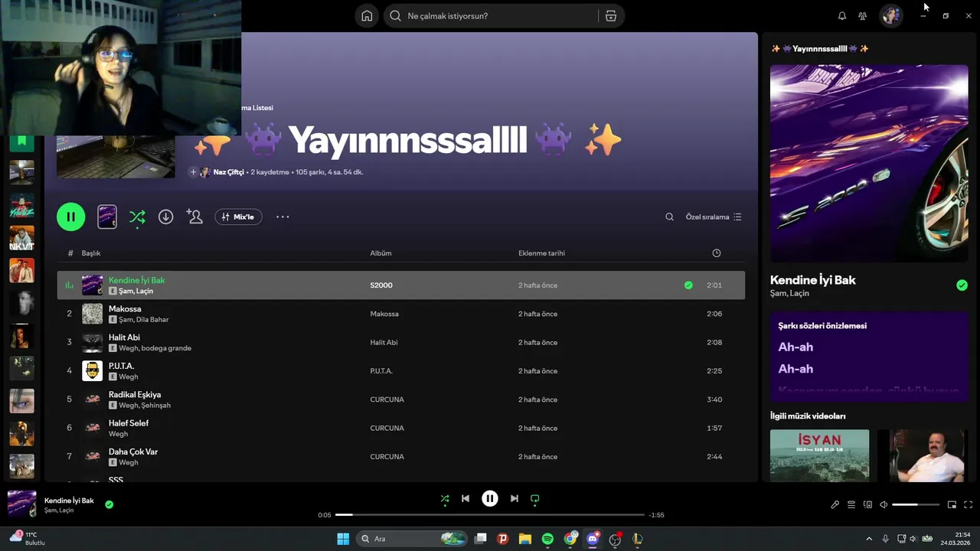The width and height of the screenshot is (980, 551).
Task: Select the 'Makossa' track title
Action: point(125,309)
